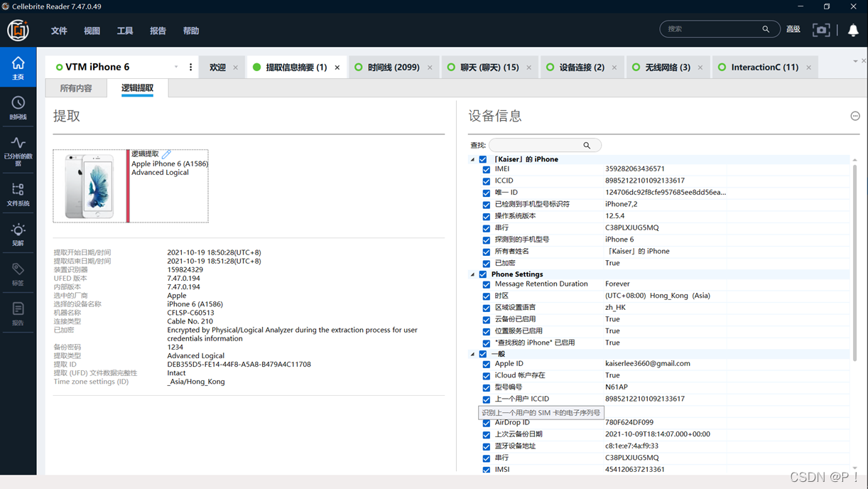868x489 pixels.
Task: Collapse the 「Kaiser」的 iPhone group
Action: point(472,159)
